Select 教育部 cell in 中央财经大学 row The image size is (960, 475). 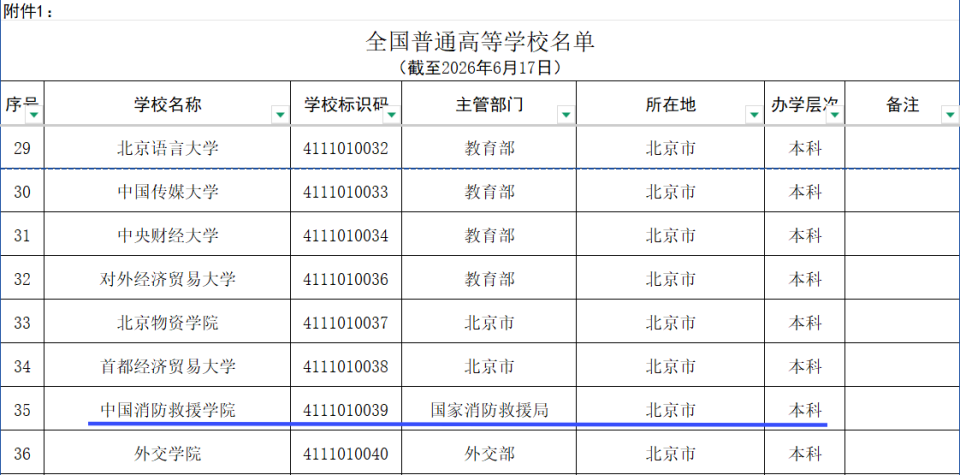click(489, 234)
